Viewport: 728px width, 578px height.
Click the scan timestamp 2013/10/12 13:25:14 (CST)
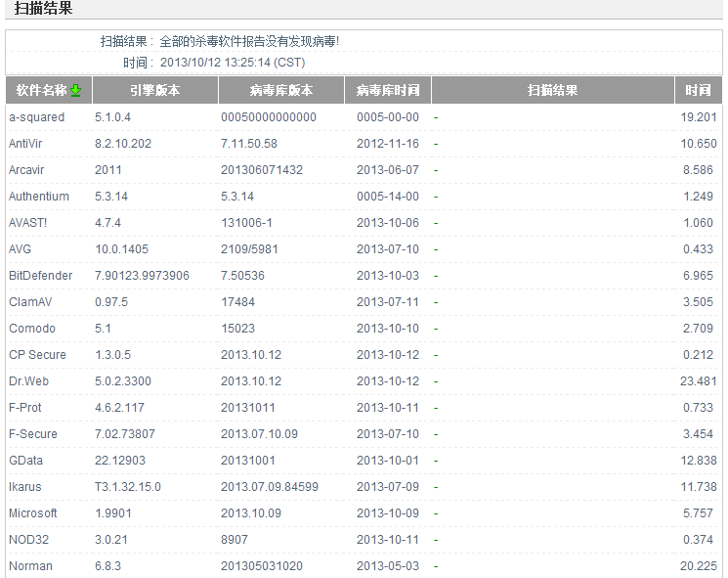[233, 63]
